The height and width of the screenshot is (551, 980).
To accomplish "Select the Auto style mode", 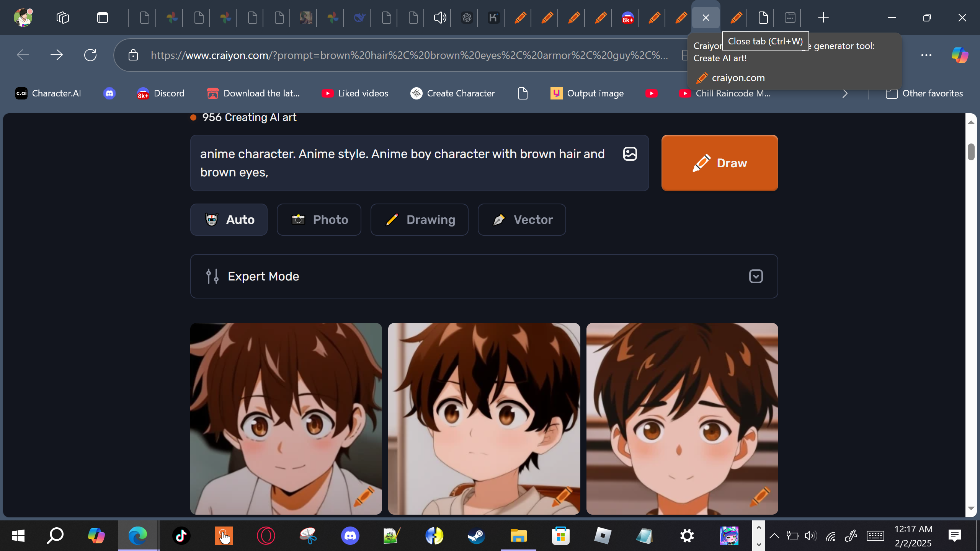I will (x=229, y=220).
